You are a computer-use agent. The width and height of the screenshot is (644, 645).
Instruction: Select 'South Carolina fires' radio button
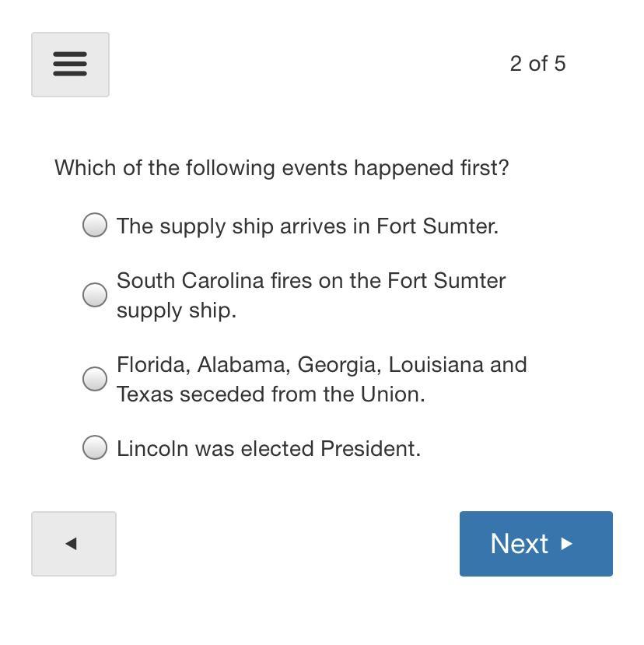click(x=95, y=295)
